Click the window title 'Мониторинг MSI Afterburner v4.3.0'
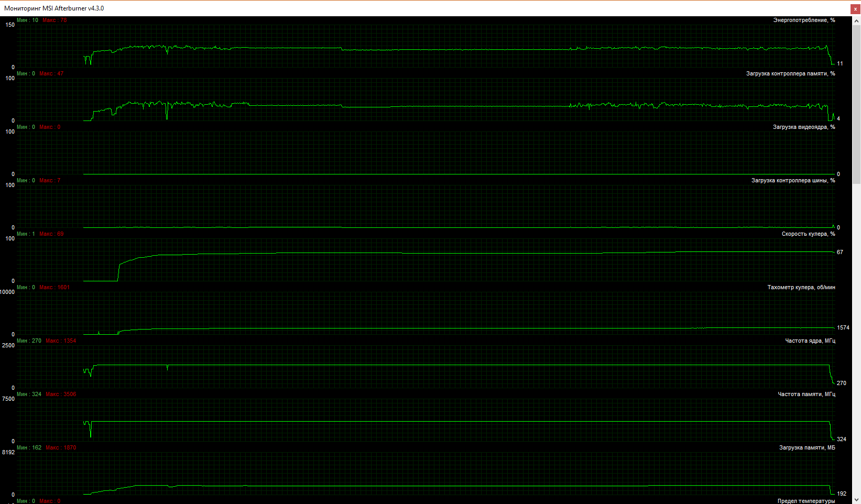The height and width of the screenshot is (504, 861). coord(54,8)
